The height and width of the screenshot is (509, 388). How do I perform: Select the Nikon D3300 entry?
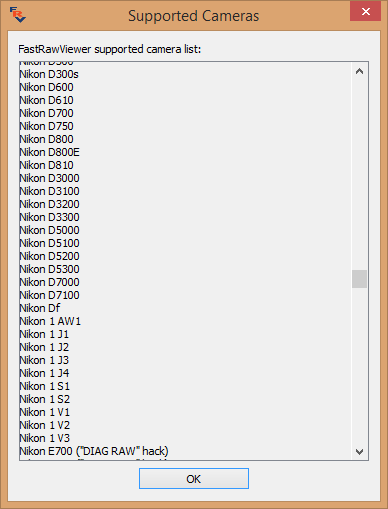49,217
